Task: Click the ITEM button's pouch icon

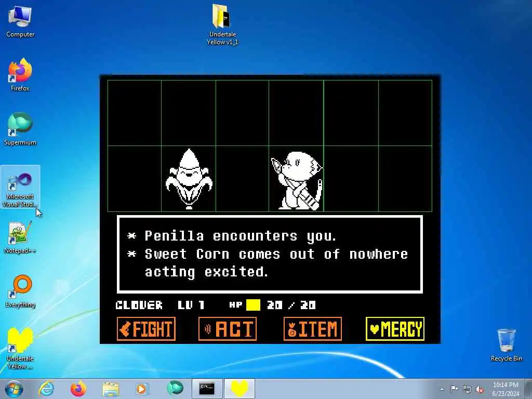Action: click(x=291, y=329)
